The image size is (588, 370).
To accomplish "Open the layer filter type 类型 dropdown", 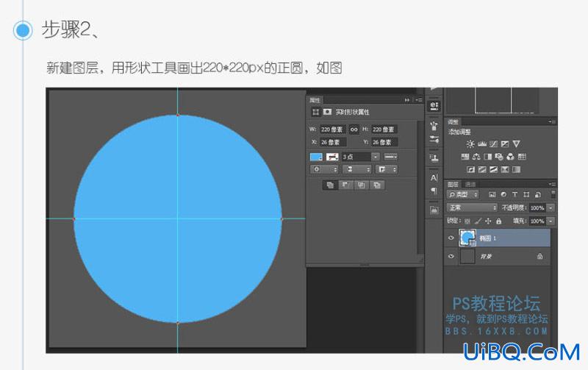I will click(x=463, y=194).
